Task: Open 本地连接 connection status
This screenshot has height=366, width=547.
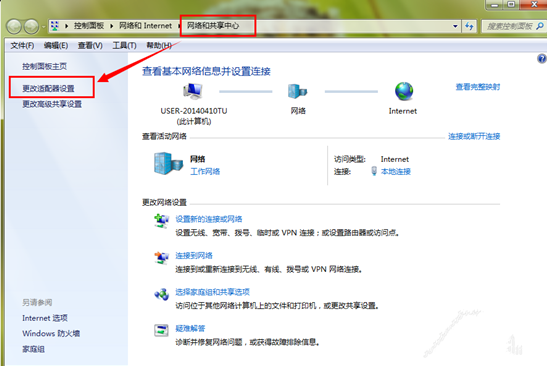Action: [x=396, y=171]
